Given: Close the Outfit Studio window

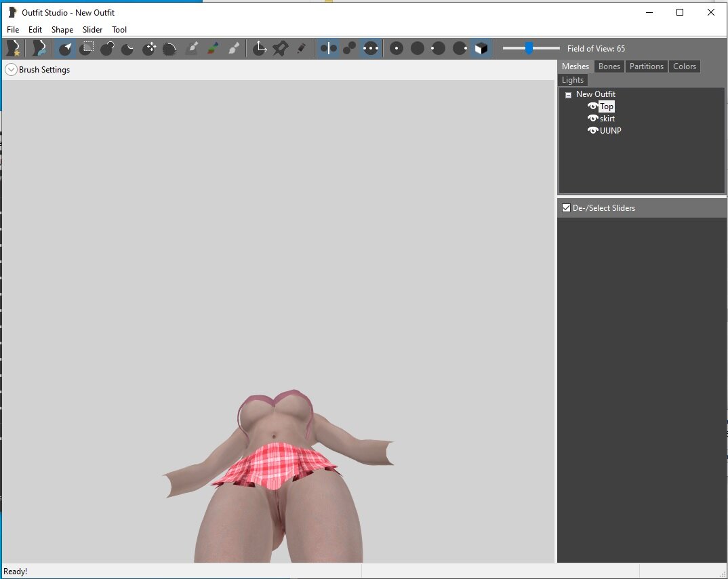Looking at the screenshot, I should point(711,12).
